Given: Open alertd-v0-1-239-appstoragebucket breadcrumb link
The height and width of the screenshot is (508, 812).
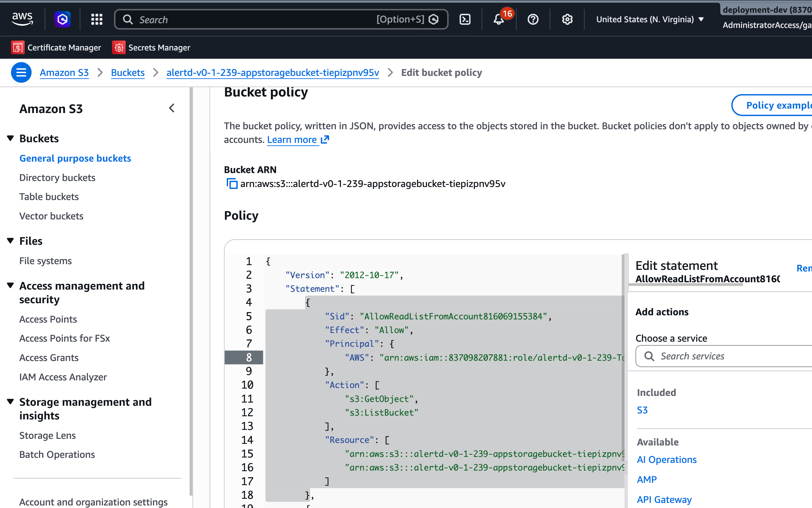Looking at the screenshot, I should click(x=272, y=72).
